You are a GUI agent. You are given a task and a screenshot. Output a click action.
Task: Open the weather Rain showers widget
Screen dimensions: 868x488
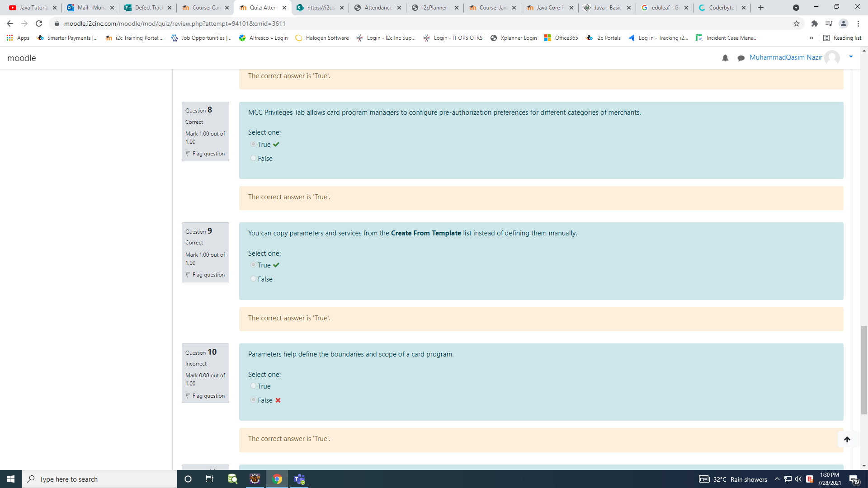[x=733, y=479]
